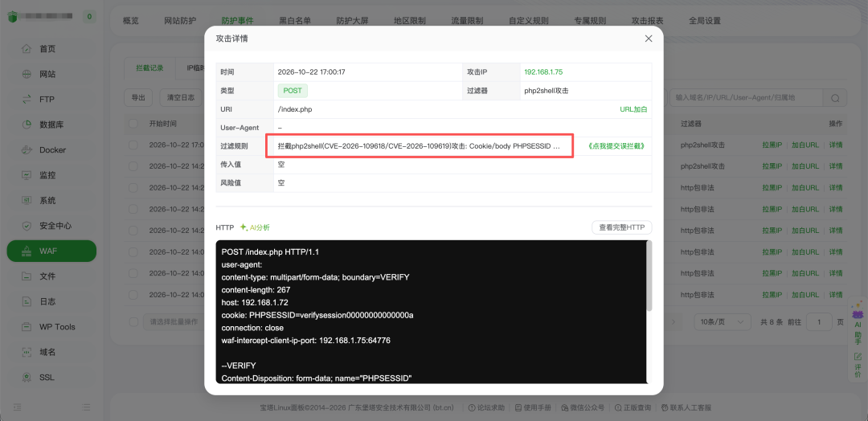This screenshot has width=868, height=421.
Task: Switch to the 防护大屏 tab
Action: [x=353, y=21]
